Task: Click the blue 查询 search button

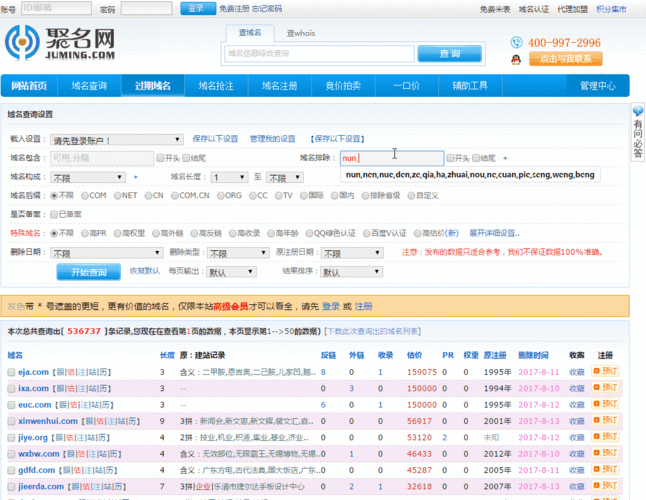Action: tap(449, 54)
